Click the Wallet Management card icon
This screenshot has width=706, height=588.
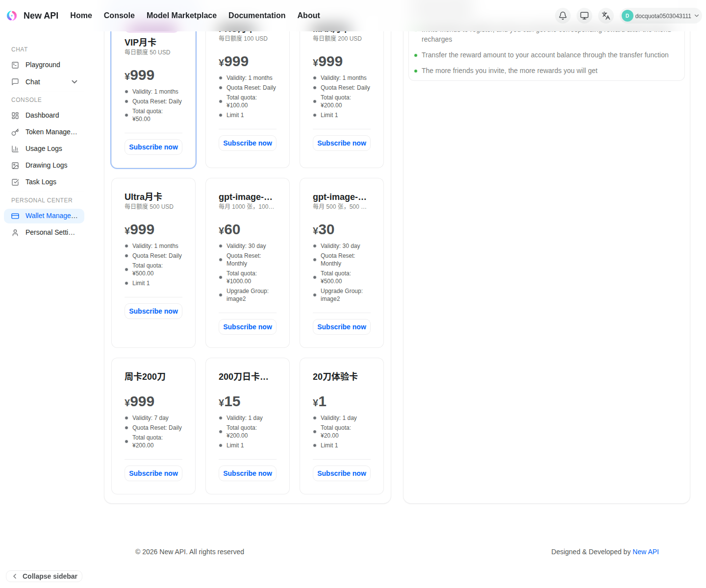tap(15, 216)
